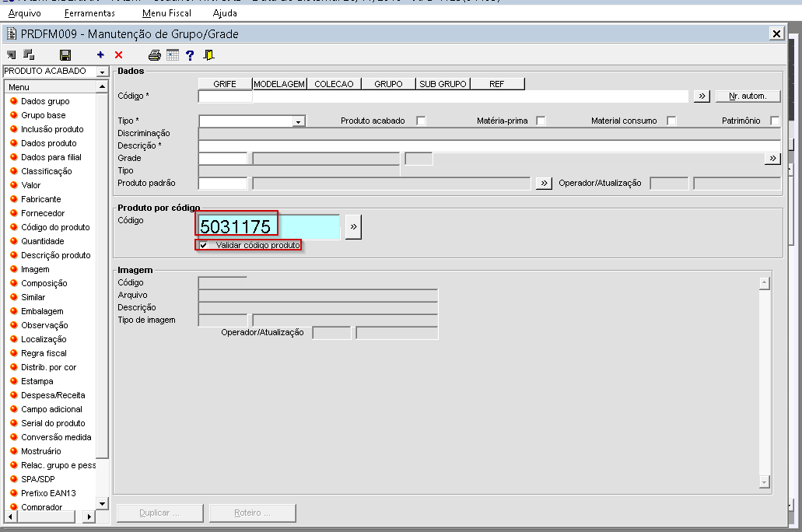Open Dados produto in side menu
802x532 pixels.
(x=48, y=143)
